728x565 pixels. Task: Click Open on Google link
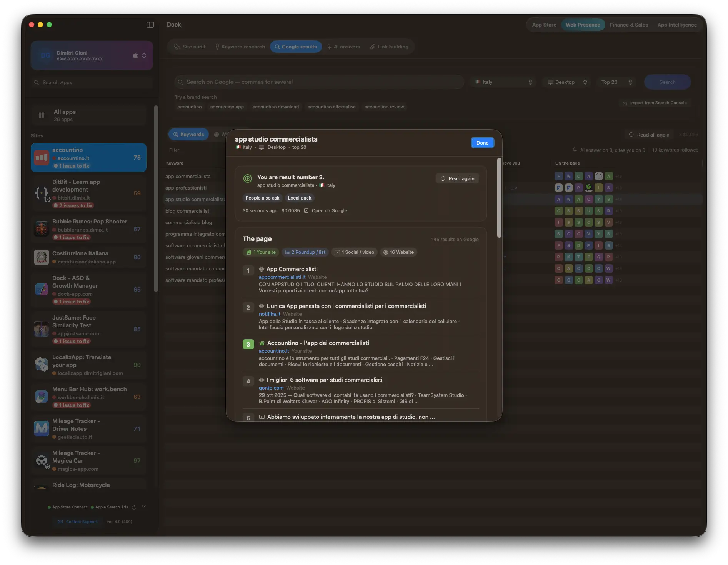(325, 211)
